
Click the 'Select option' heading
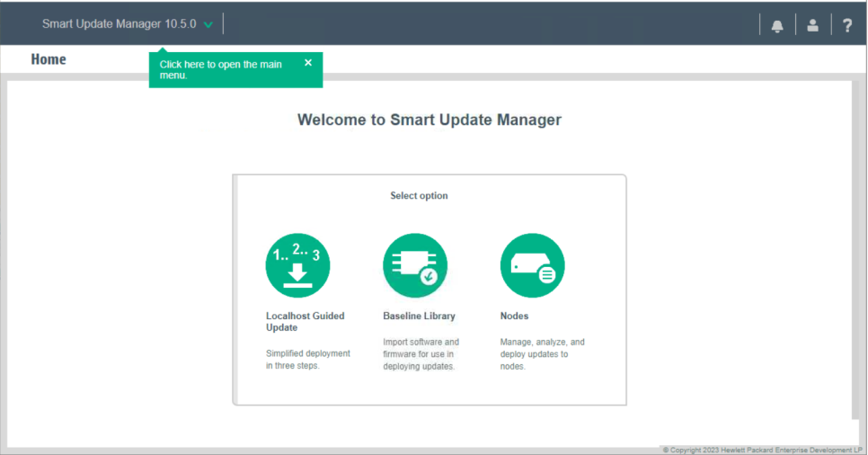tap(419, 196)
